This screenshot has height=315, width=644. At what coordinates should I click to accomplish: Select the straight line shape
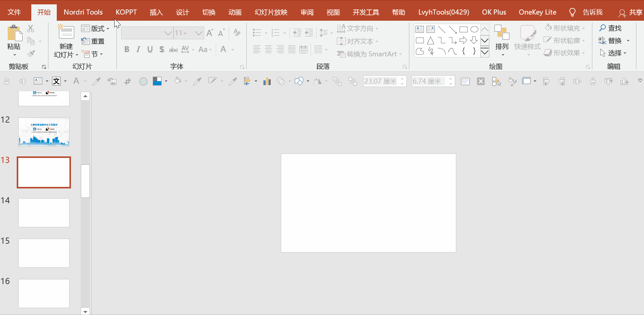[442, 29]
